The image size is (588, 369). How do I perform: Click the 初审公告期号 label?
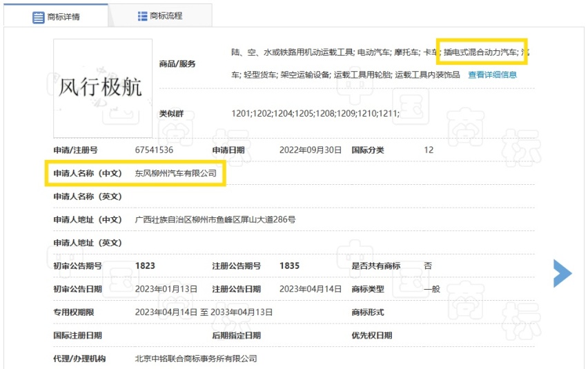(77, 266)
